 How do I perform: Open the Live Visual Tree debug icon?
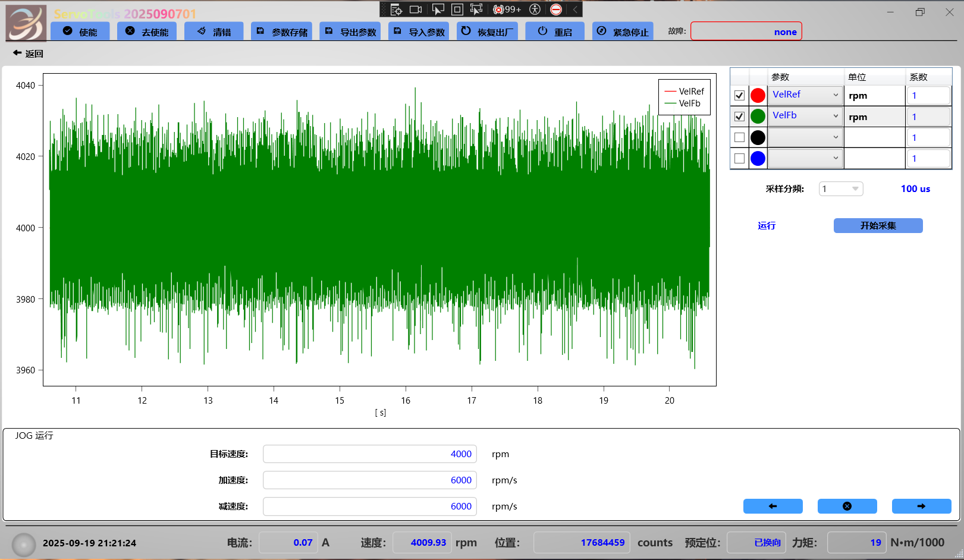click(x=396, y=10)
